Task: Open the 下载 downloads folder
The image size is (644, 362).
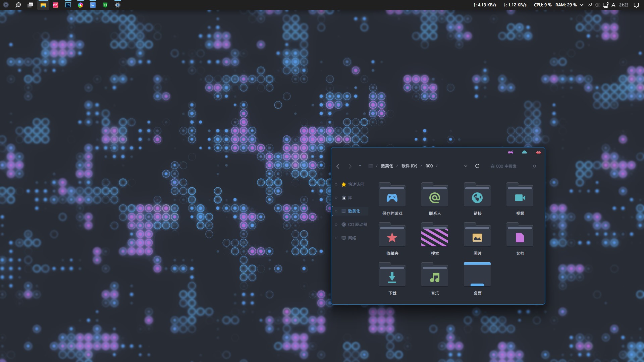Action: (x=392, y=278)
